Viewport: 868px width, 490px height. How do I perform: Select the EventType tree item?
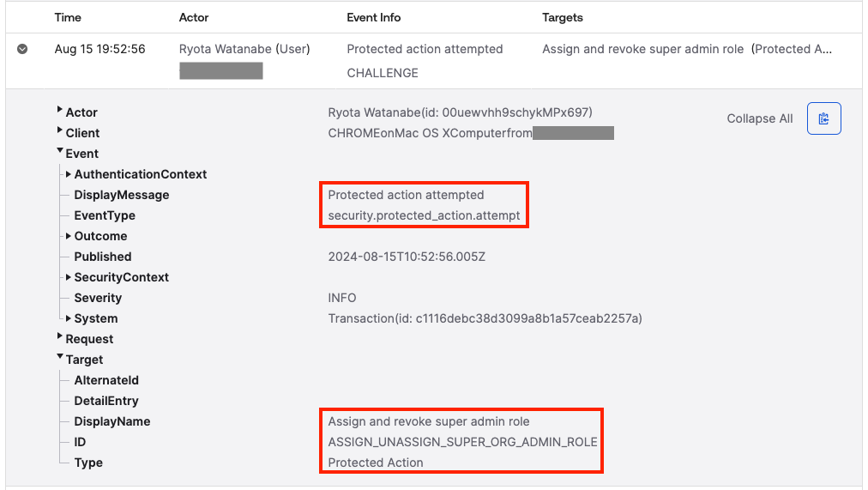tap(105, 215)
